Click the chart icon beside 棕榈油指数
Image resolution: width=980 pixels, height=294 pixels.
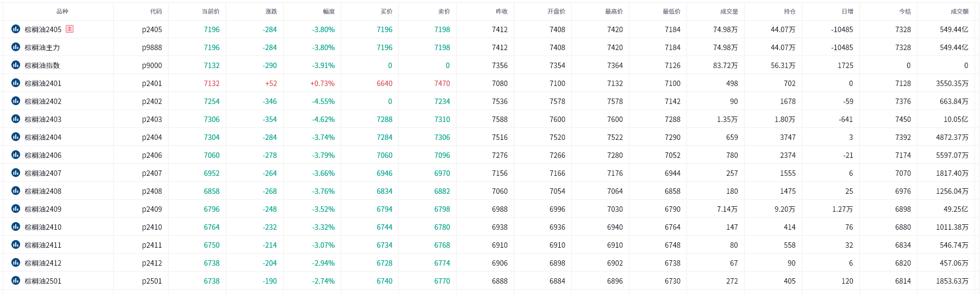point(16,65)
